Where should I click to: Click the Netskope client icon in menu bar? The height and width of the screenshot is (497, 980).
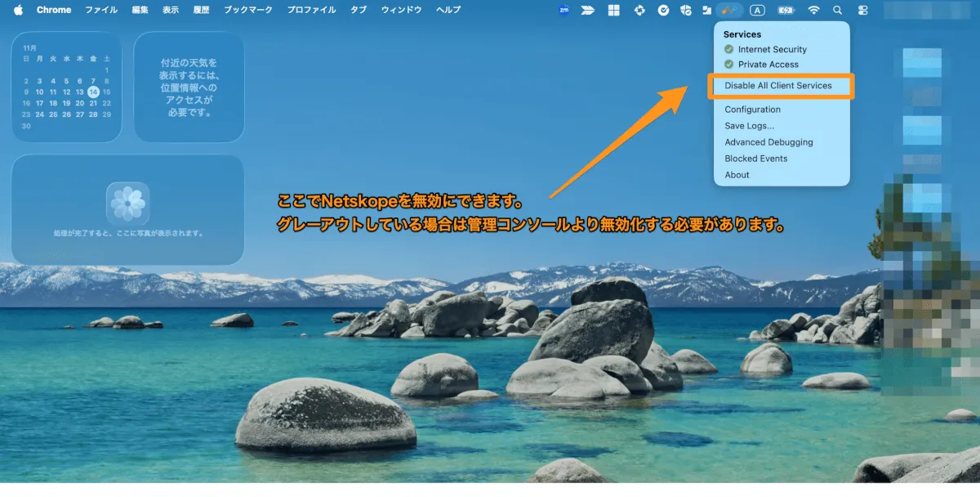pyautogui.click(x=729, y=10)
